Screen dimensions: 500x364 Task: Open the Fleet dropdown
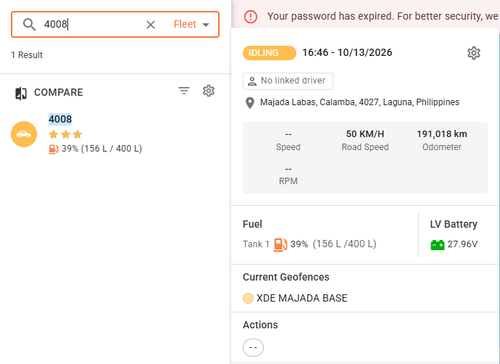click(x=191, y=24)
